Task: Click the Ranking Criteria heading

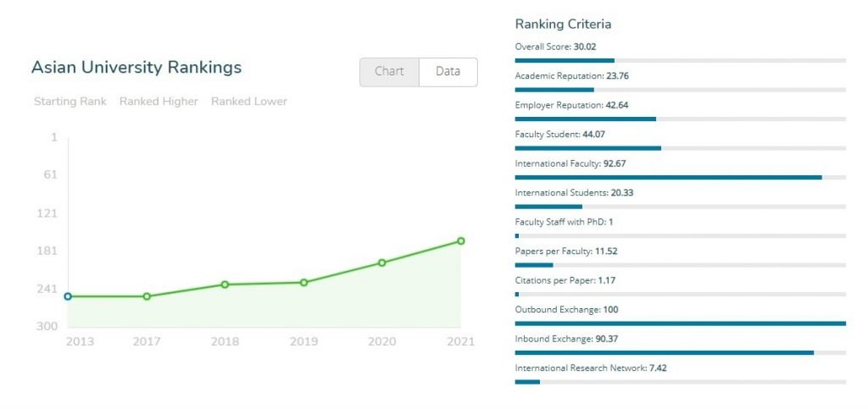Action: click(563, 25)
